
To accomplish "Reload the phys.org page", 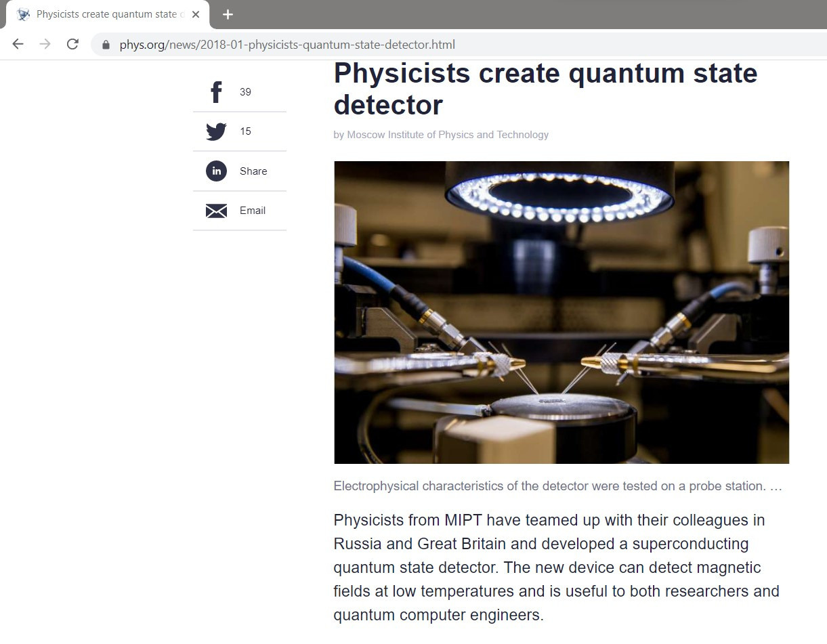I will pyautogui.click(x=72, y=45).
